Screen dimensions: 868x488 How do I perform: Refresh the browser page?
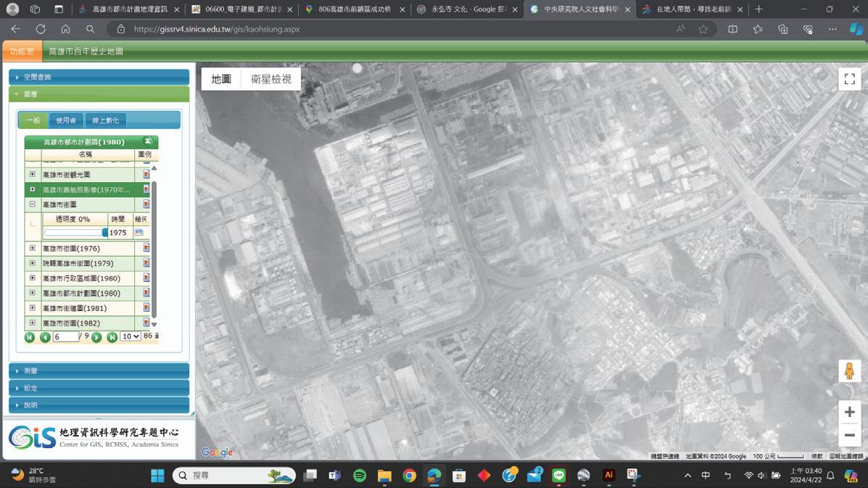[41, 29]
